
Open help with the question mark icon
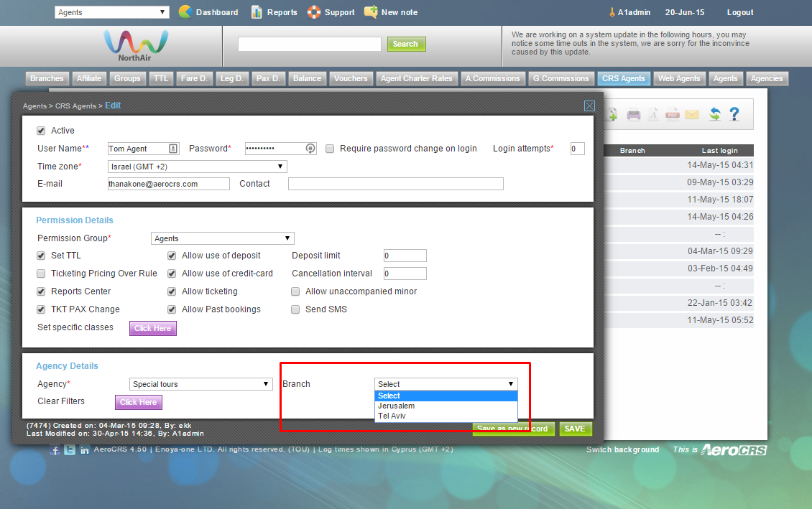point(734,114)
